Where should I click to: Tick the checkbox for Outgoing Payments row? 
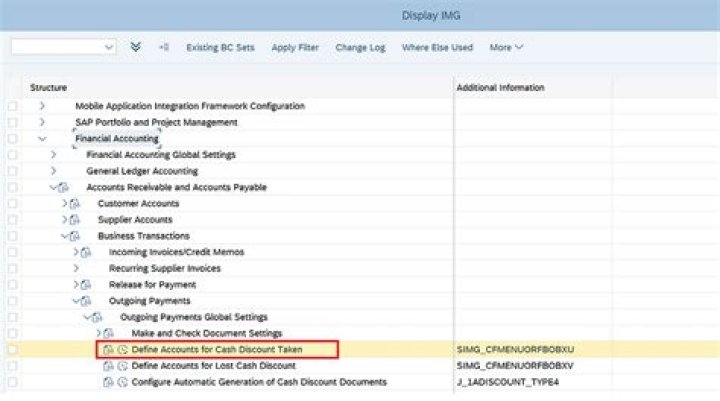click(12, 301)
